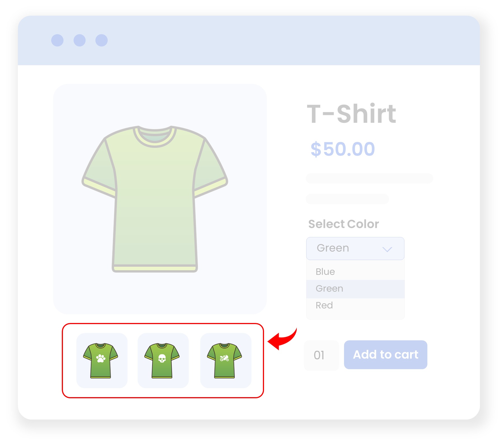This screenshot has height=445, width=504.
Task: Click the T-Shirt product title
Action: tap(351, 114)
